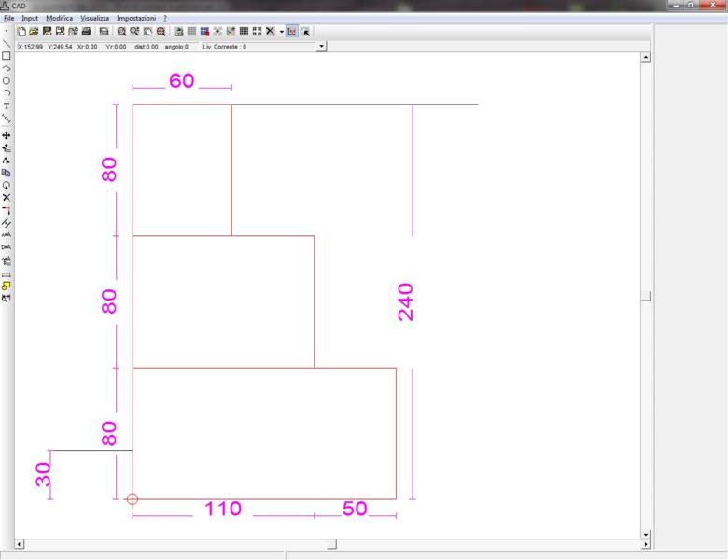
Task: Click the X:152.99 coordinate readout
Action: (30, 47)
